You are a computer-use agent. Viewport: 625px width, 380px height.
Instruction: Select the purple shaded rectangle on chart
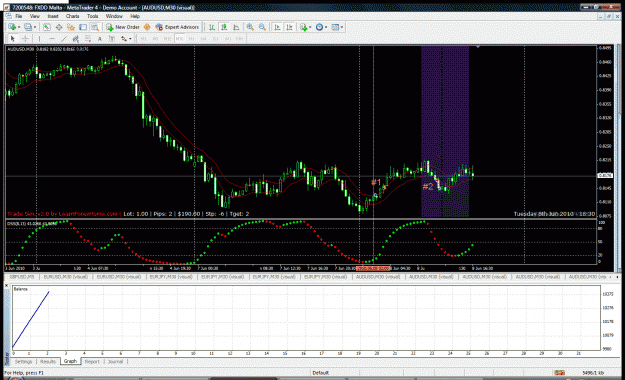pyautogui.click(x=445, y=132)
